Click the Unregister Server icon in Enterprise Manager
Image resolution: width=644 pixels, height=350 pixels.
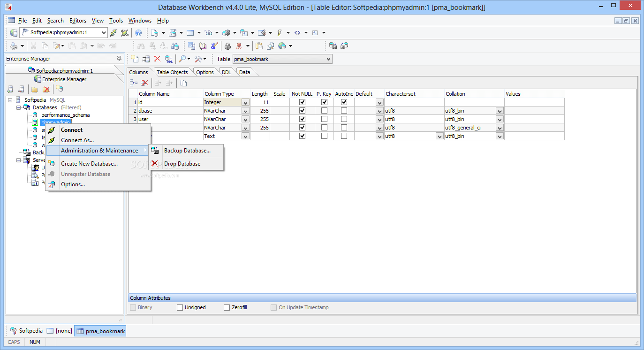point(21,90)
